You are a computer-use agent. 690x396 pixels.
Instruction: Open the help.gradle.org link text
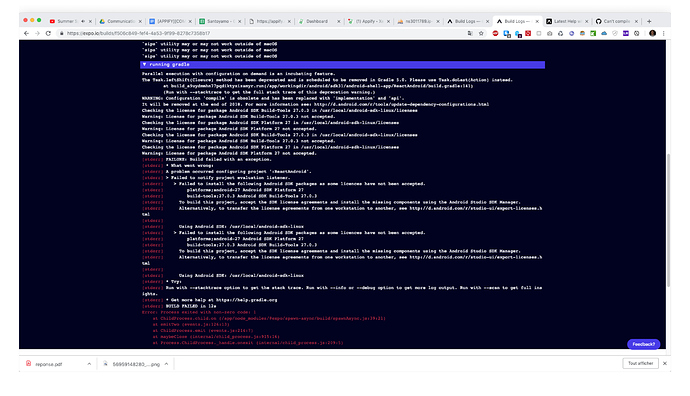[x=246, y=300]
